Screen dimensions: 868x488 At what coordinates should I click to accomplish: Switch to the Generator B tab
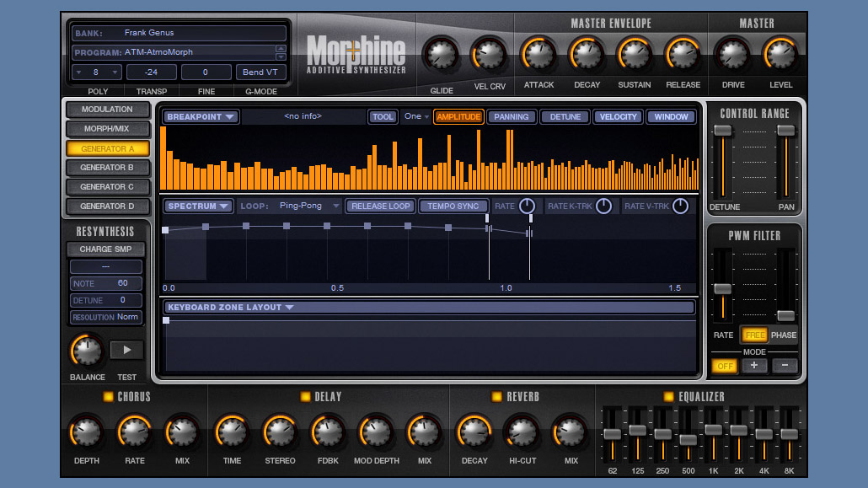pos(107,168)
